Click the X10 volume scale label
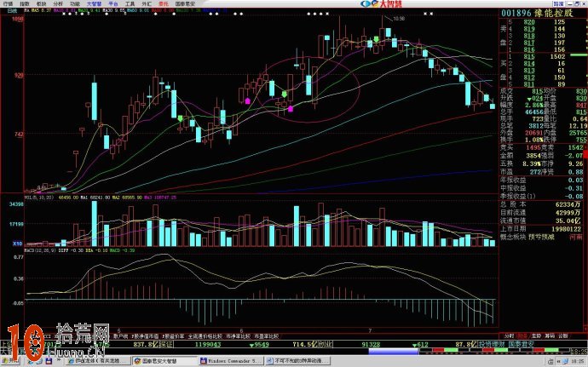Screen dimensions: 588x367 coord(17,244)
